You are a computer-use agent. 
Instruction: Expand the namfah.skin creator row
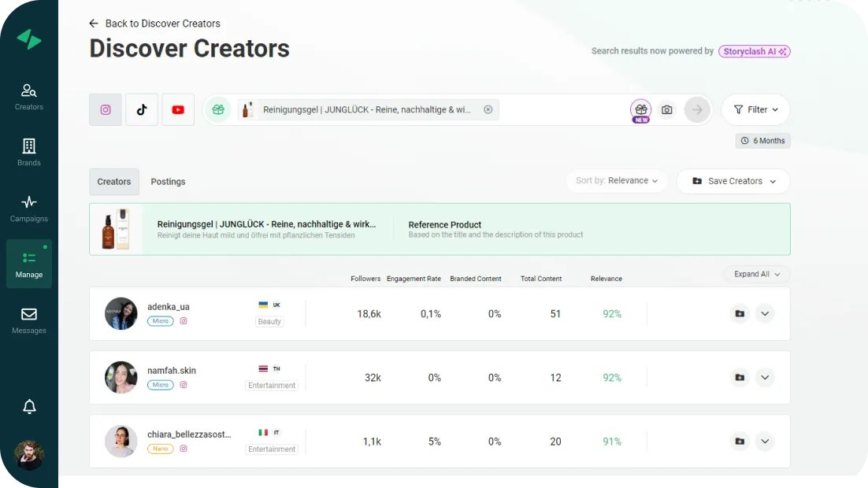(x=765, y=378)
